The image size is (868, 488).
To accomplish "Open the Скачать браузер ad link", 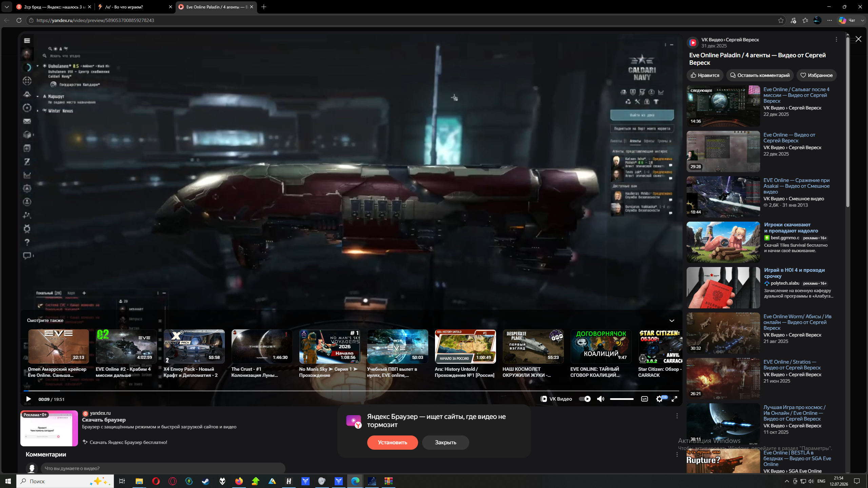I will point(104,420).
